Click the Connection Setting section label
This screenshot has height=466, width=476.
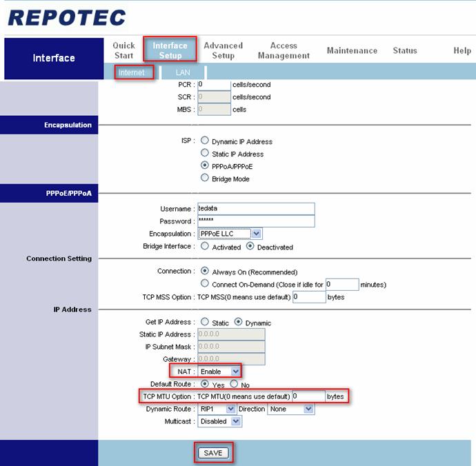tap(59, 259)
